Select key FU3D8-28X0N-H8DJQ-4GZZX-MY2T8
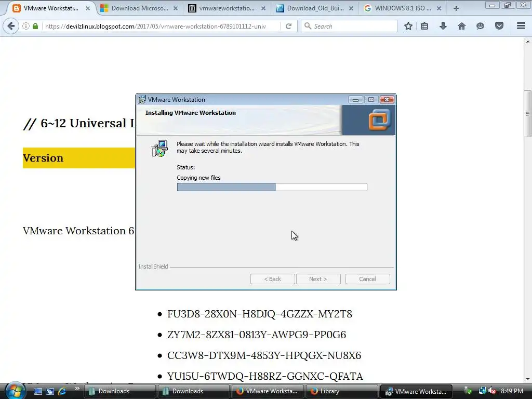This screenshot has height=399, width=532. click(260, 314)
